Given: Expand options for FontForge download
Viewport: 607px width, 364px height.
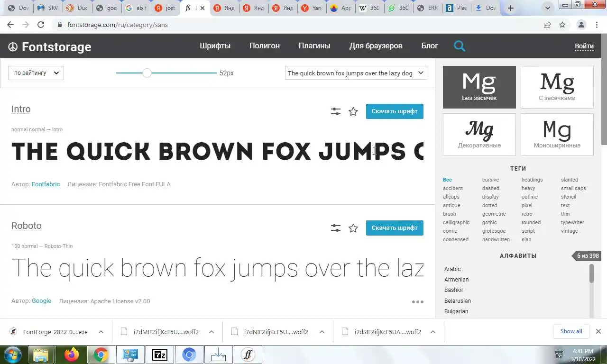Looking at the screenshot, I should (101, 332).
